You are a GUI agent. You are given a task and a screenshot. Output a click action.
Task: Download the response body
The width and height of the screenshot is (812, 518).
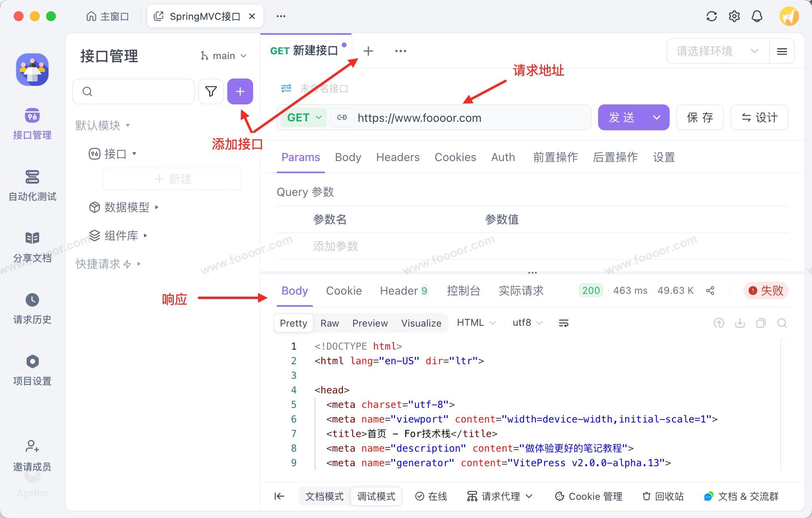pos(740,323)
